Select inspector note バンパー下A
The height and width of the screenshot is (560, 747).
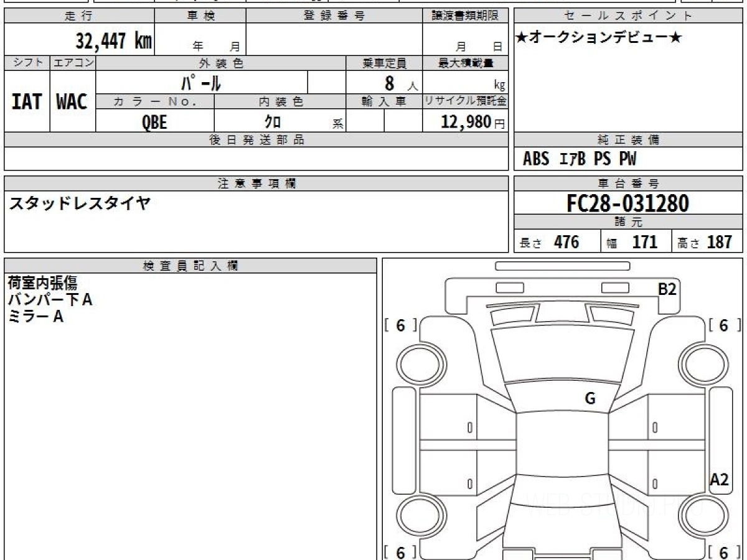[x=50, y=300]
